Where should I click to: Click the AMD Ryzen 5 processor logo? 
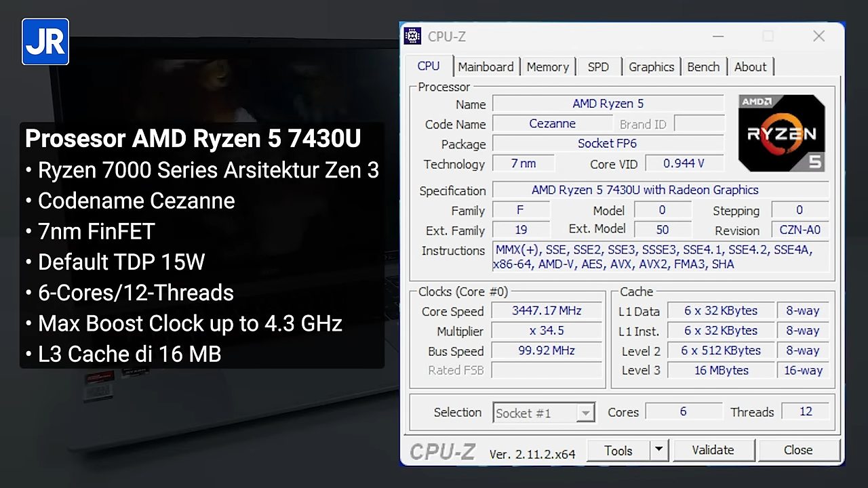(x=782, y=133)
